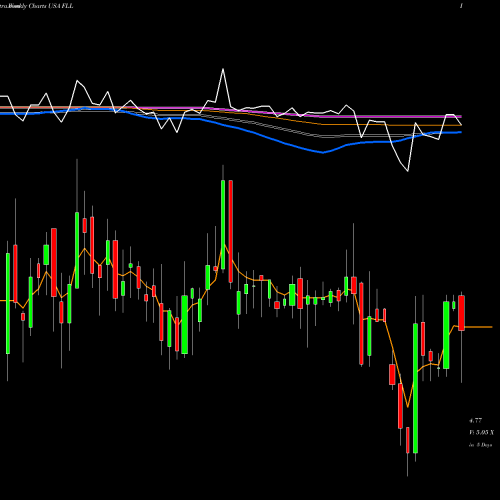The height and width of the screenshot is (500, 500).
Task: Click the white indicator line's highest spike
Action: (223, 69)
